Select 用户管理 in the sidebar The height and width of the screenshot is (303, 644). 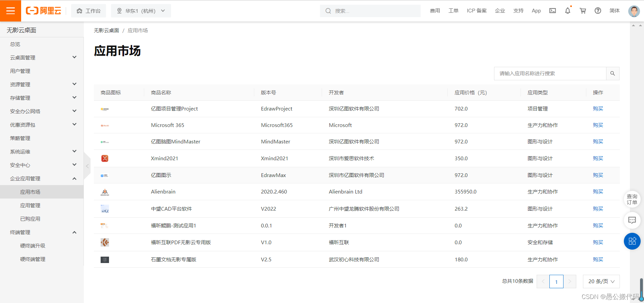[x=42, y=71]
